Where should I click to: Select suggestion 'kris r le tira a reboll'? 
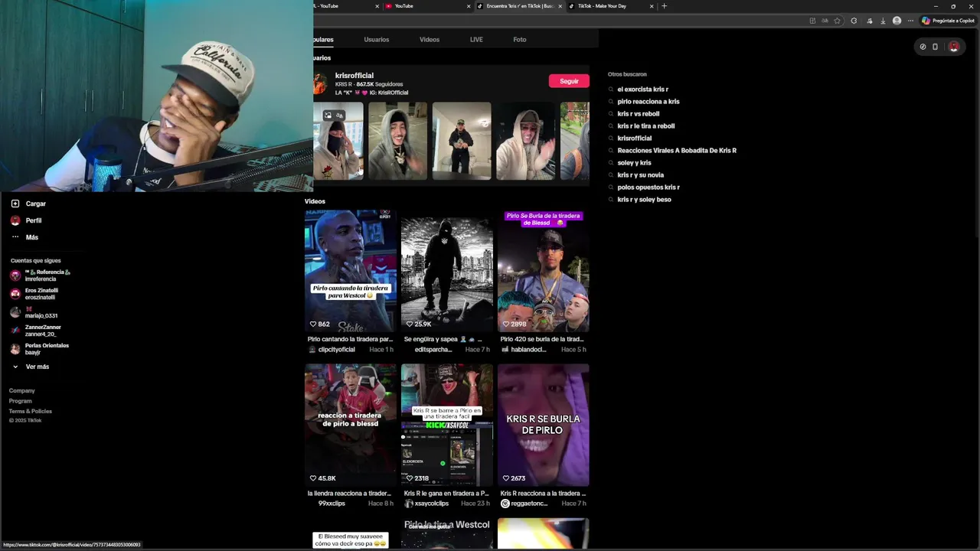tap(646, 126)
